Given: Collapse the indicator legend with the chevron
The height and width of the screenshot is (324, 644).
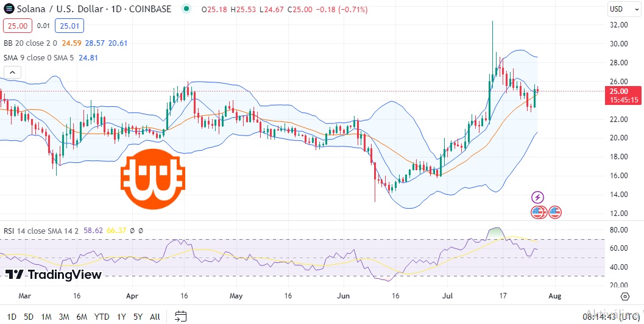Looking at the screenshot, I should (x=12, y=73).
